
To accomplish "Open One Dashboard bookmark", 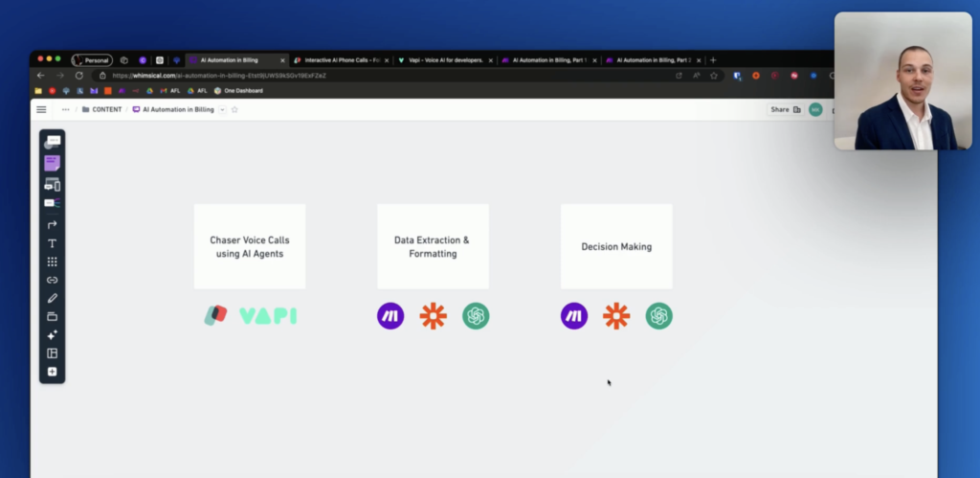I will (x=238, y=91).
